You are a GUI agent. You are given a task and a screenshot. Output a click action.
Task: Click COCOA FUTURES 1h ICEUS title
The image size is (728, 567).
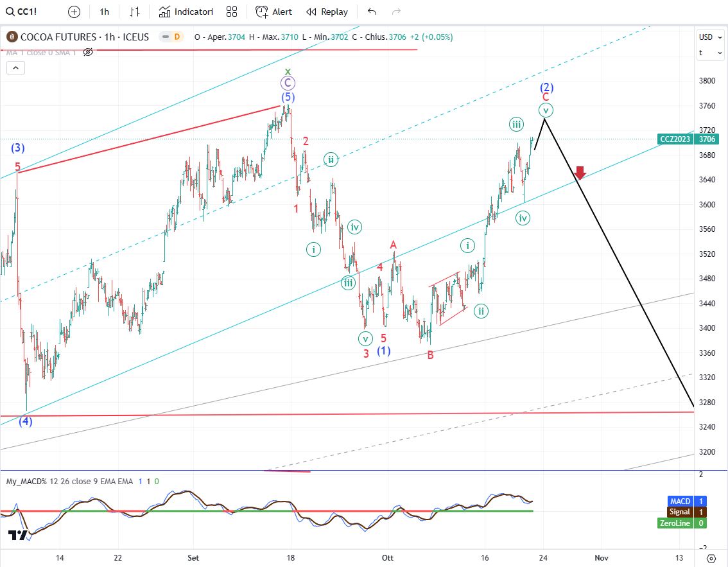pos(85,37)
